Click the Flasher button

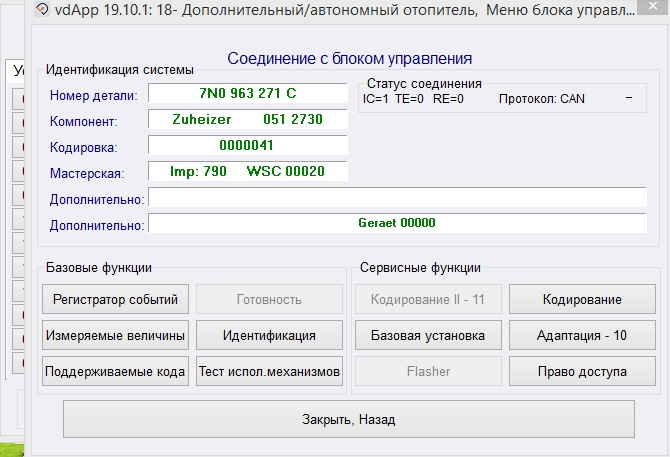coord(428,371)
